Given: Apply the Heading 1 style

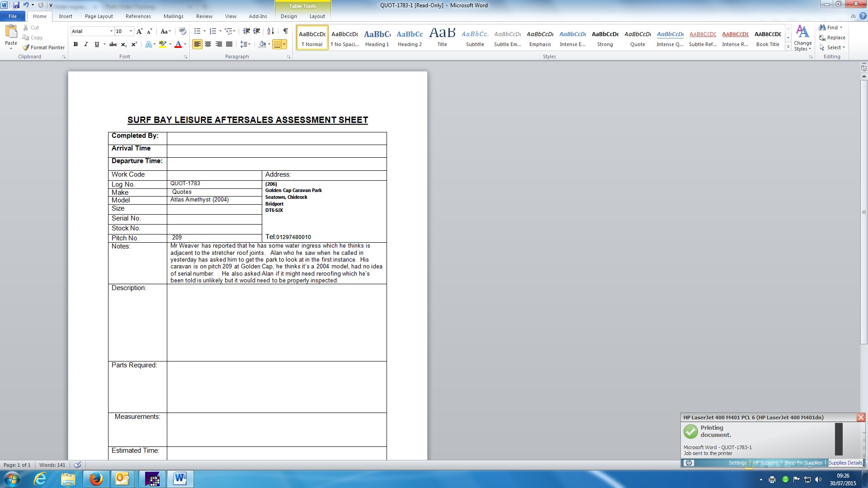Looking at the screenshot, I should point(377,38).
